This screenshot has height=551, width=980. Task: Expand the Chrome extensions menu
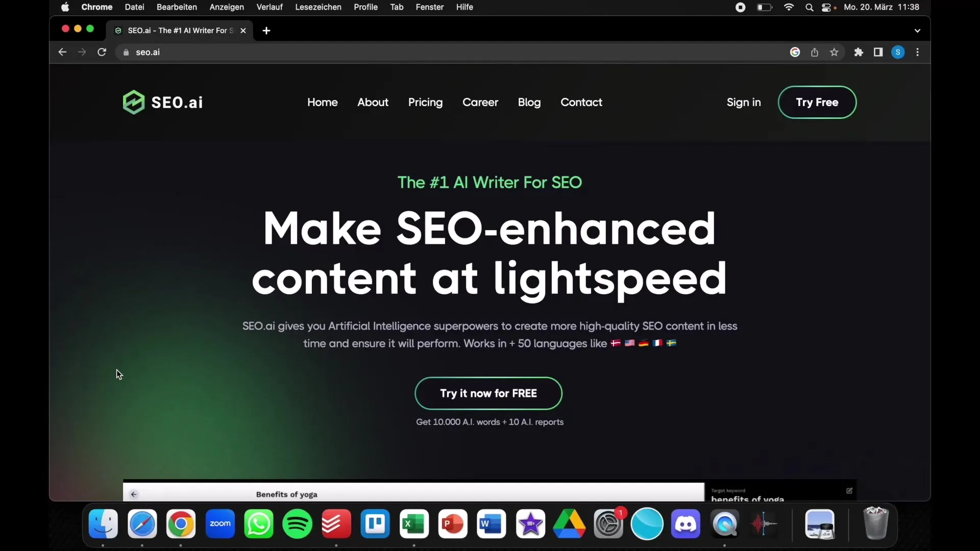click(859, 52)
